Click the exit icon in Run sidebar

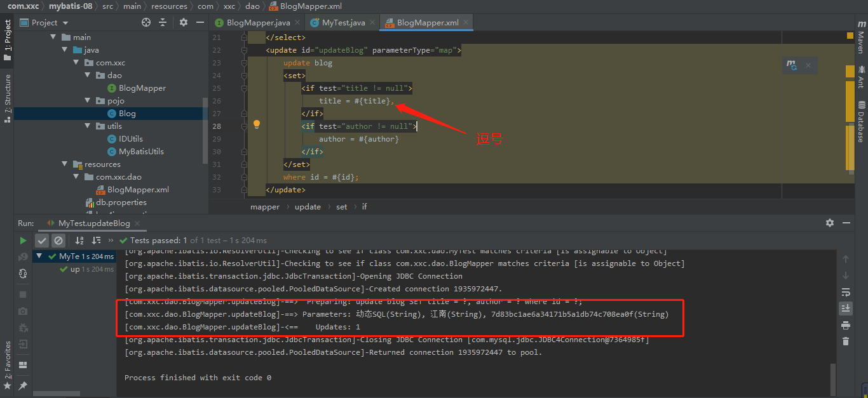tap(24, 344)
